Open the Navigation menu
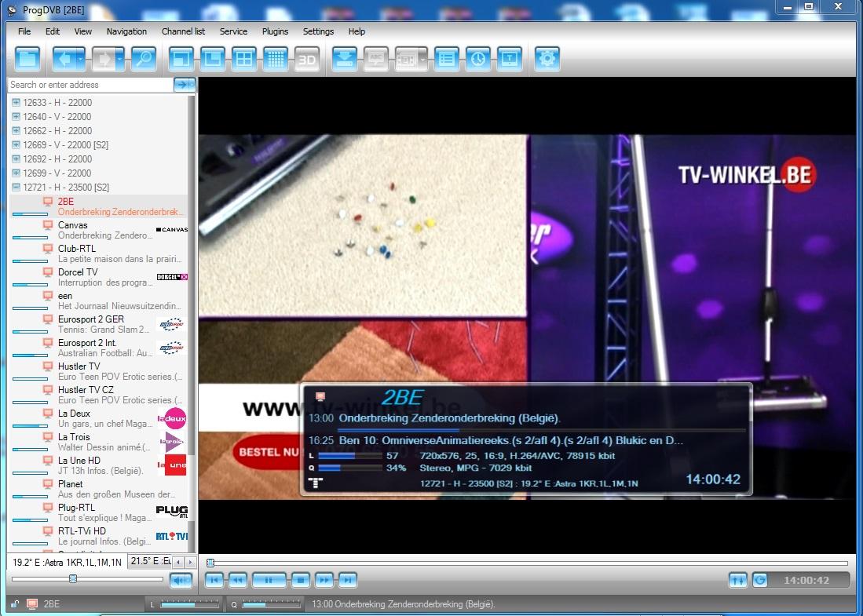Image resolution: width=863 pixels, height=616 pixels. pos(126,31)
